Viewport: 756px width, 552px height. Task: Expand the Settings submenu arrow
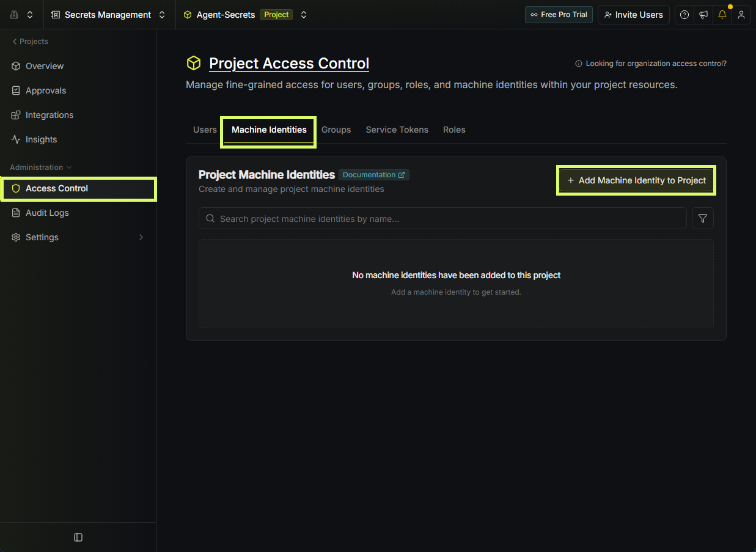tap(141, 237)
